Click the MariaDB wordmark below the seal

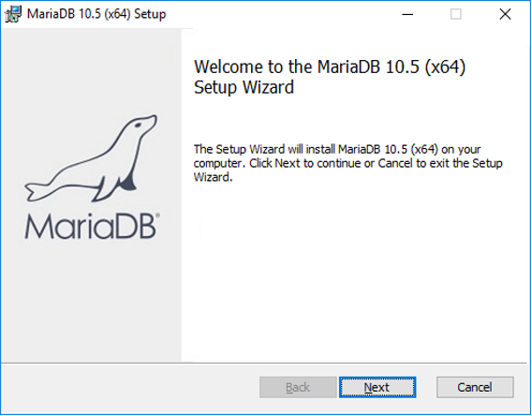(x=92, y=226)
